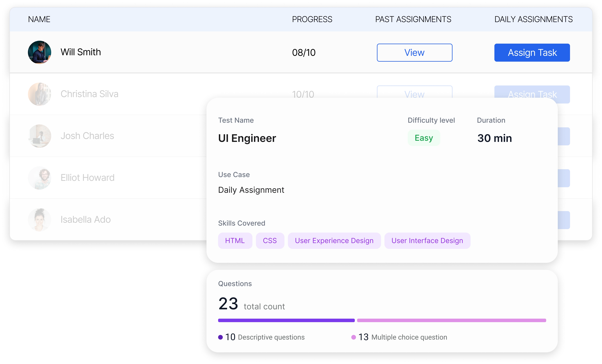Click the pink multiple choice bar segment

click(451, 320)
